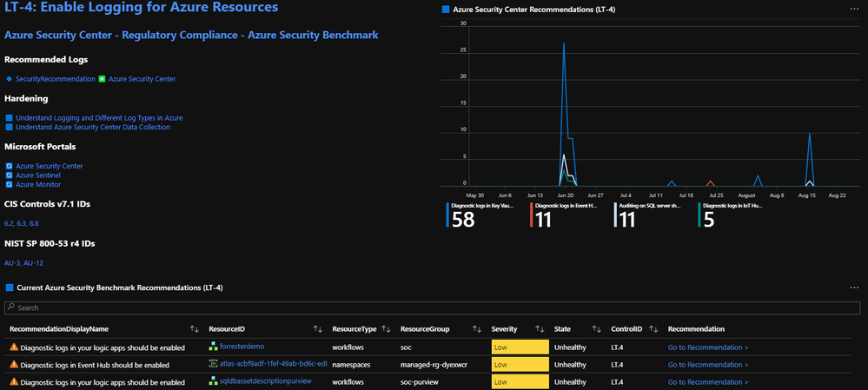Open Understand Azure Security Center Data Collection link
Viewport: 868px width, 390px height.
(x=93, y=127)
